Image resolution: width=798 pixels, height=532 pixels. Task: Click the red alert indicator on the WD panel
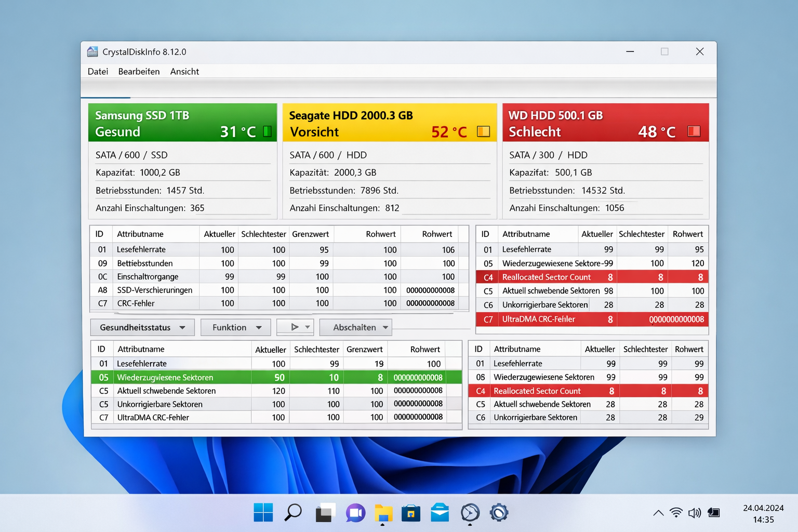695,131
